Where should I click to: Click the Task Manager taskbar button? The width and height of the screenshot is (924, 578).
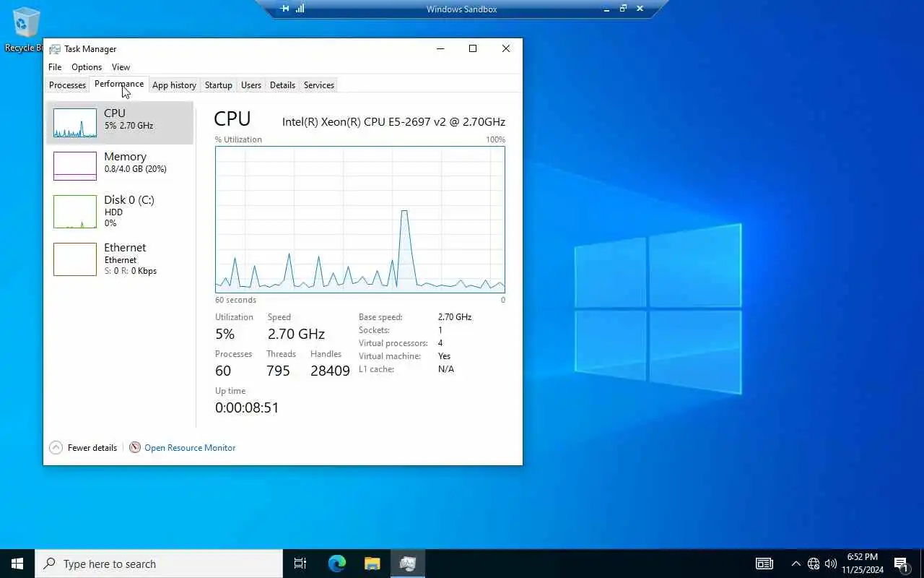(x=408, y=564)
